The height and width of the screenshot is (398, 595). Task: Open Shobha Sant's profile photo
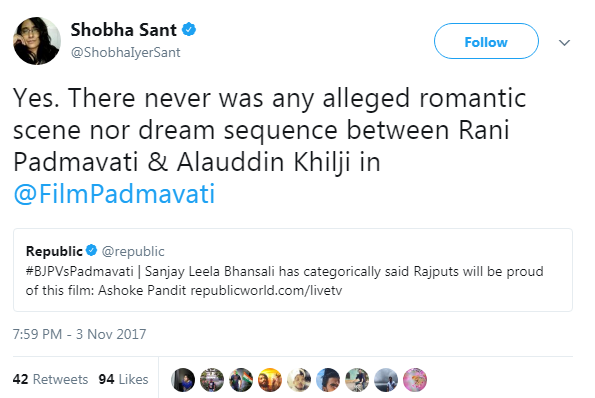click(37, 41)
